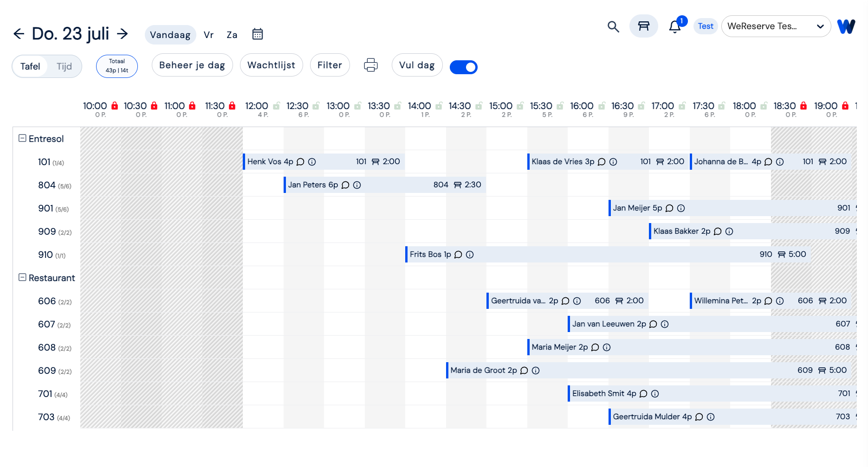Viewport: 868px width, 467px height.
Task: Open comment icon for Klaas de Vries reservation
Action: (x=602, y=162)
